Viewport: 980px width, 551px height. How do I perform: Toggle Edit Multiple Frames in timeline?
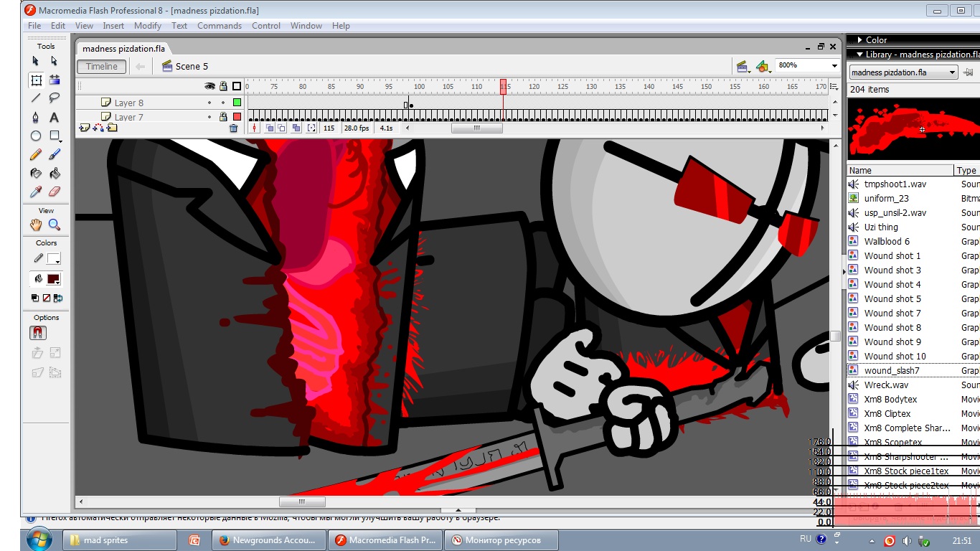[295, 128]
